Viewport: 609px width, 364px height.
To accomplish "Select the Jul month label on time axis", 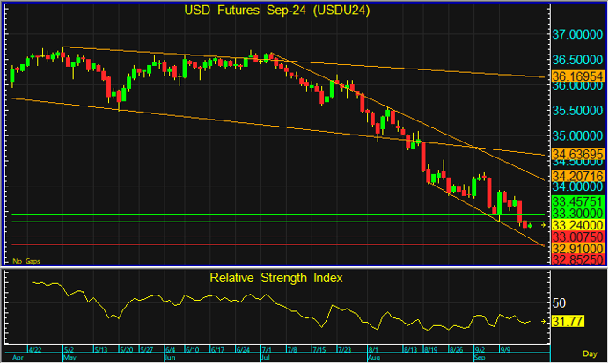I will [265, 360].
